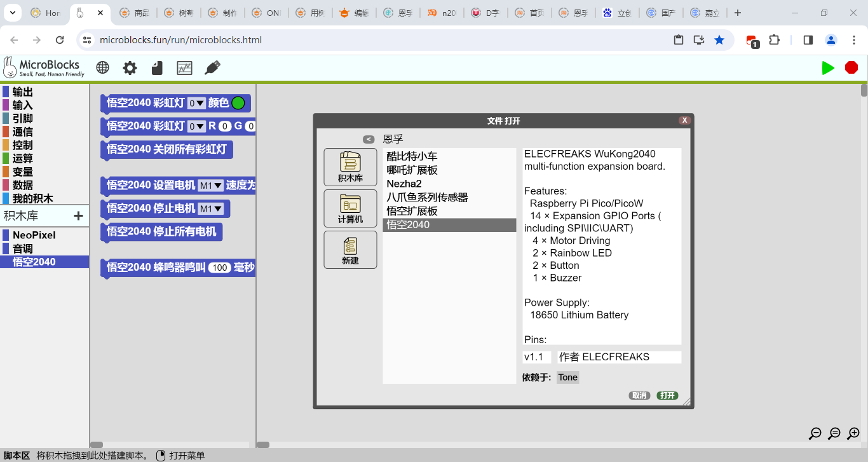Image resolution: width=868 pixels, height=462 pixels.
Task: Toggle browser side panel
Action: (x=808, y=40)
